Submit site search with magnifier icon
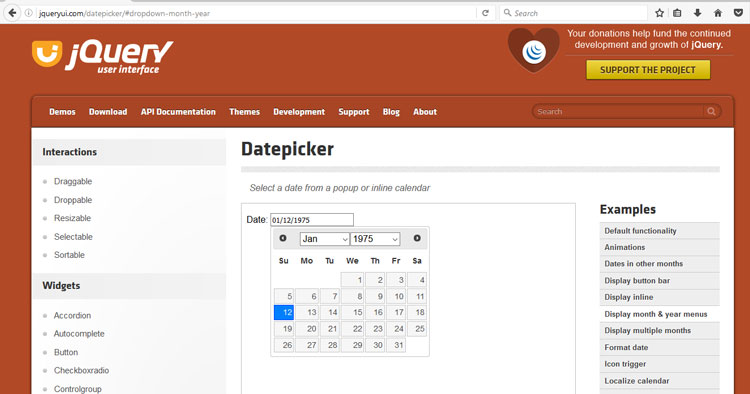 (711, 111)
